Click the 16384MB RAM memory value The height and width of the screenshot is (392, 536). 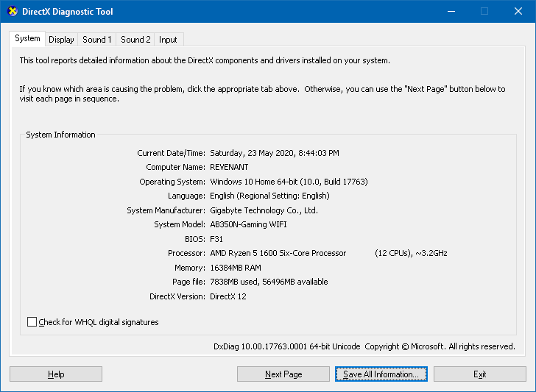(236, 268)
